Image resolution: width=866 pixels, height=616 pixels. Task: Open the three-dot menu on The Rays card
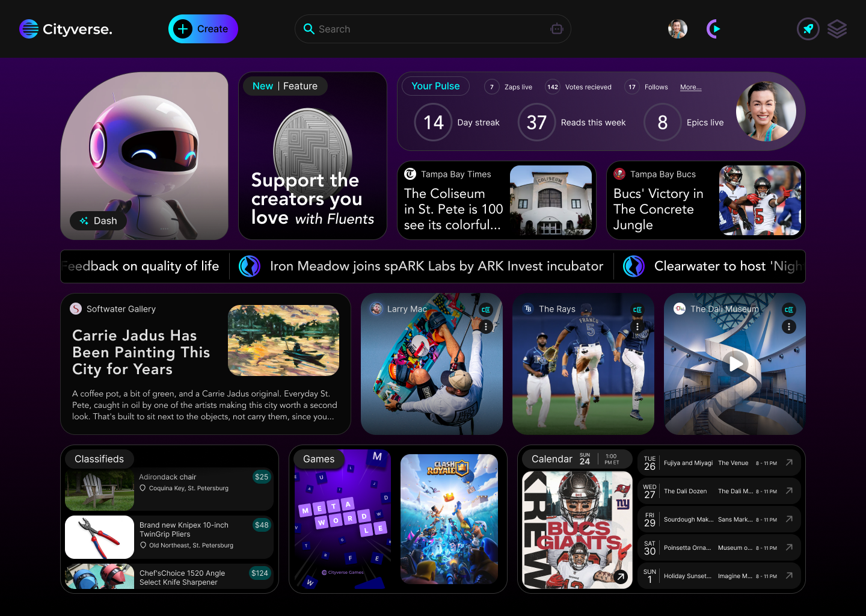(x=637, y=327)
